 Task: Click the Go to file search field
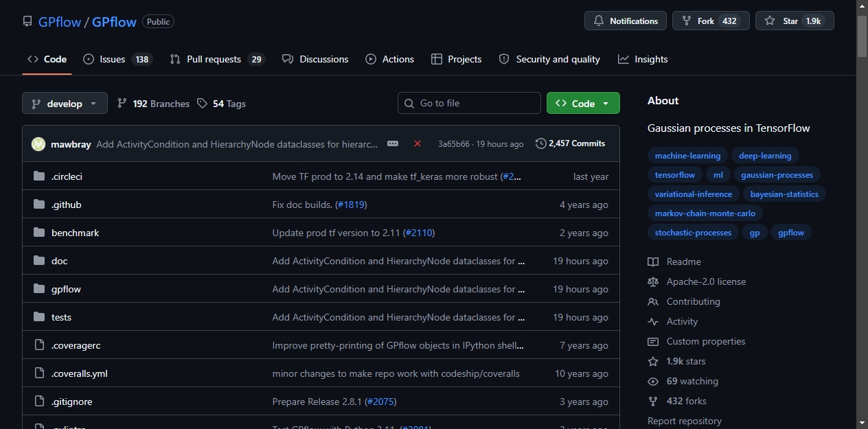[469, 103]
